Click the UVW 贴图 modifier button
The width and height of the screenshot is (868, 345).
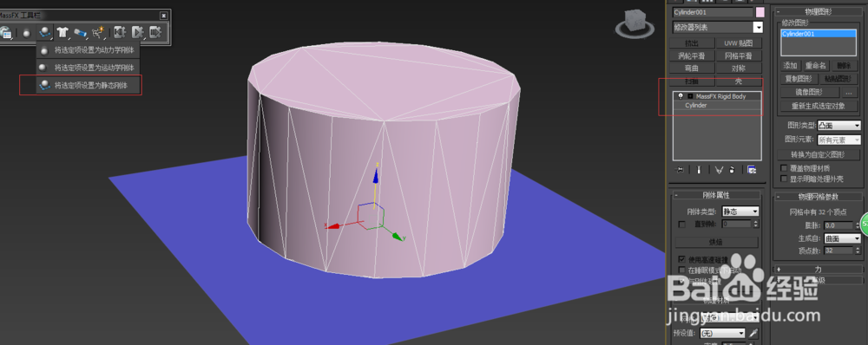739,43
